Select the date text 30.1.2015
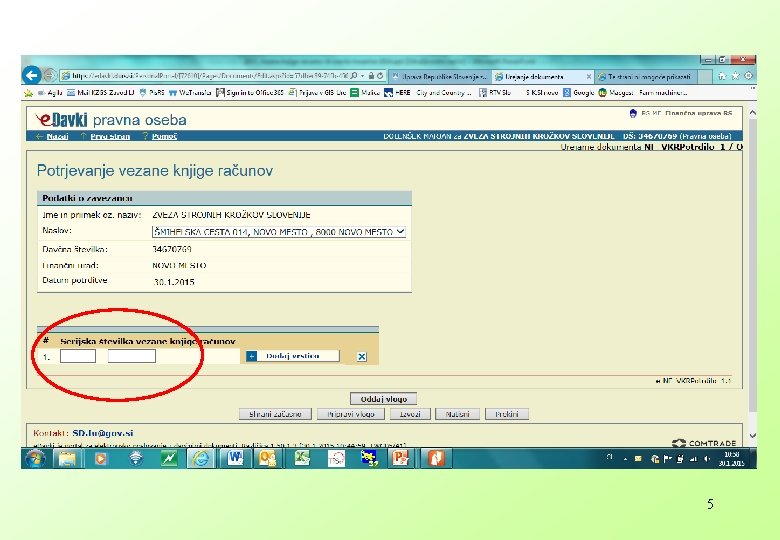This screenshot has width=780, height=540. (x=174, y=282)
